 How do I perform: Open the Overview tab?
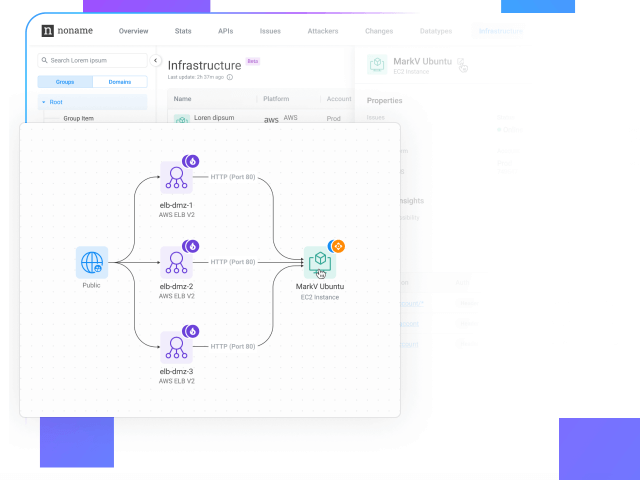[133, 31]
